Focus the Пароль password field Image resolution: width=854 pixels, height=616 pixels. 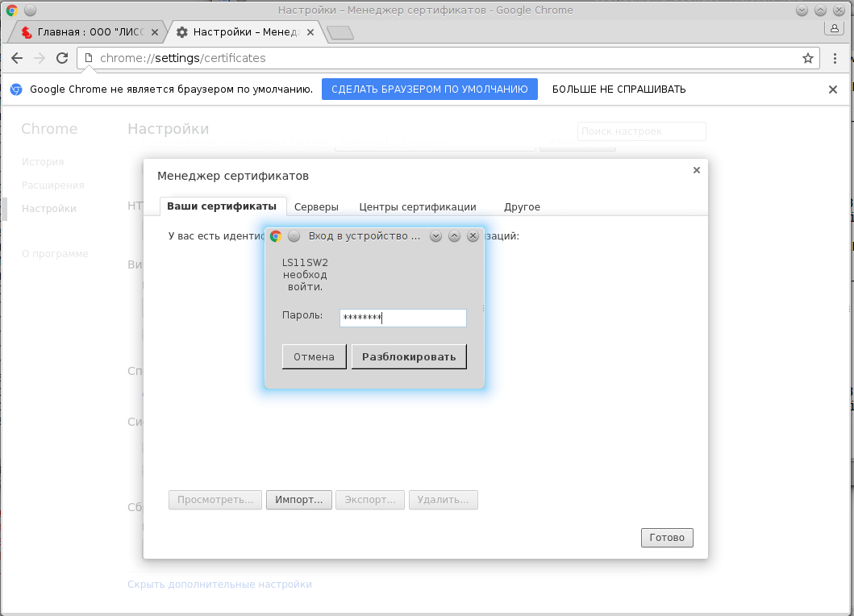402,318
